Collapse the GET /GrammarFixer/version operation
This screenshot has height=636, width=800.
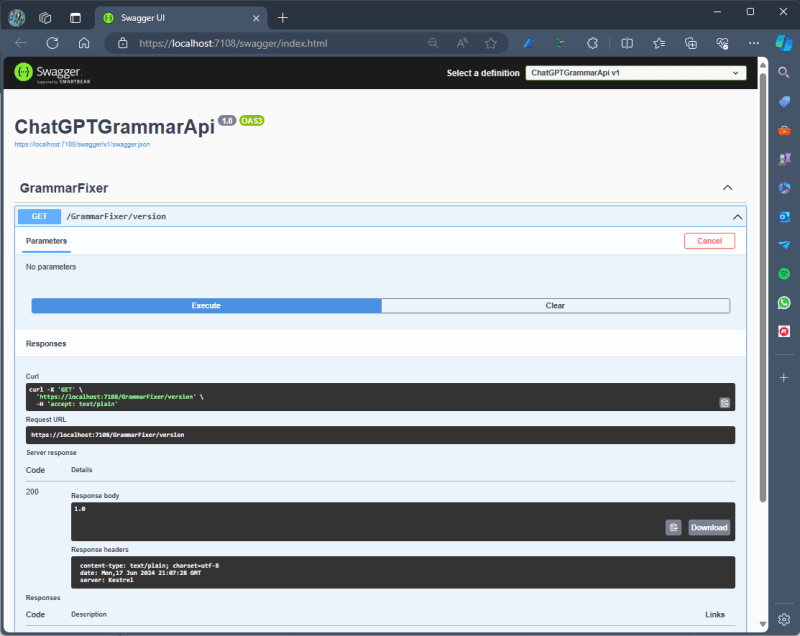tap(737, 217)
